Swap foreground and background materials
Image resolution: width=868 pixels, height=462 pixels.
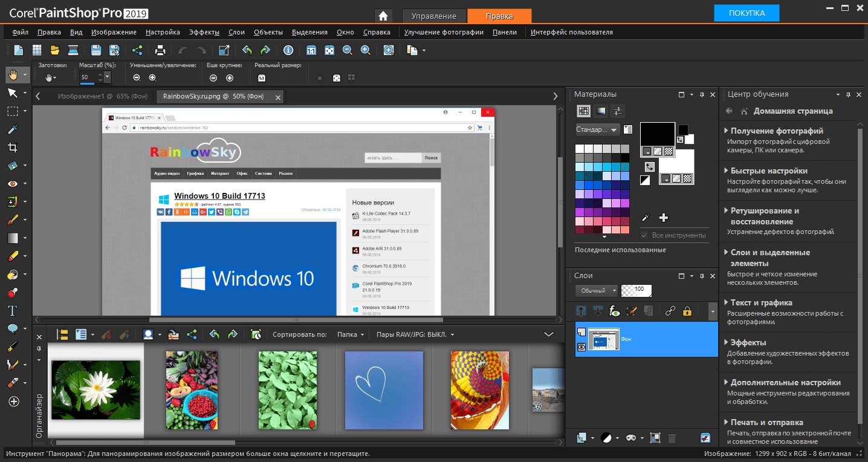point(650,166)
